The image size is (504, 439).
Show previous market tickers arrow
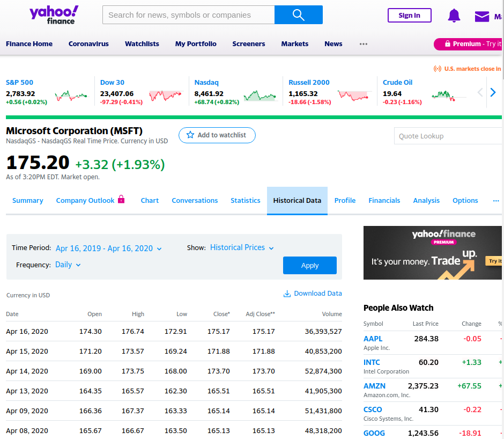point(480,92)
